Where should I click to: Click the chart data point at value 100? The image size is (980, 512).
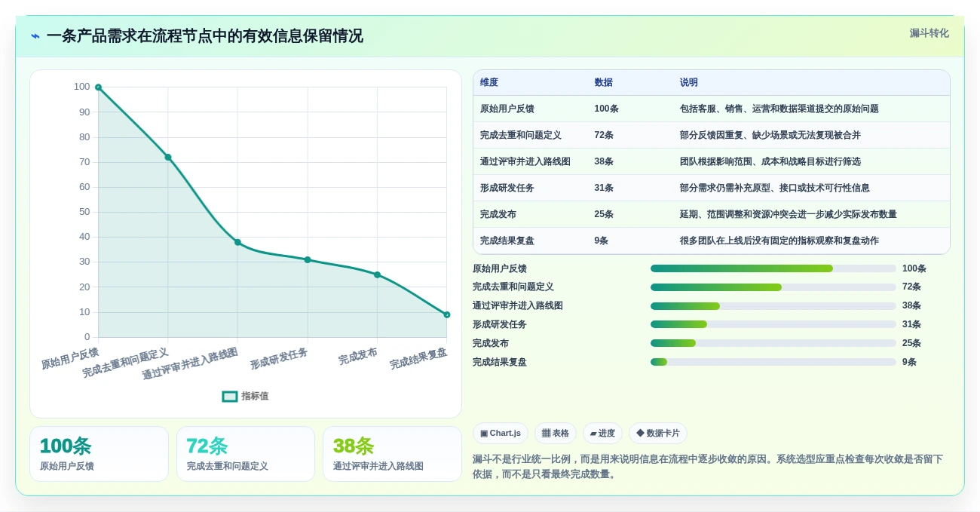pos(98,87)
